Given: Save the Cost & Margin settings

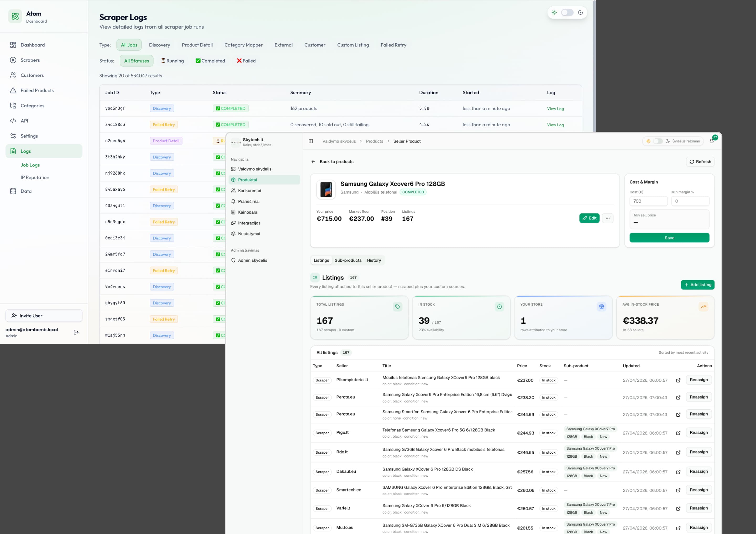Looking at the screenshot, I should tap(669, 238).
